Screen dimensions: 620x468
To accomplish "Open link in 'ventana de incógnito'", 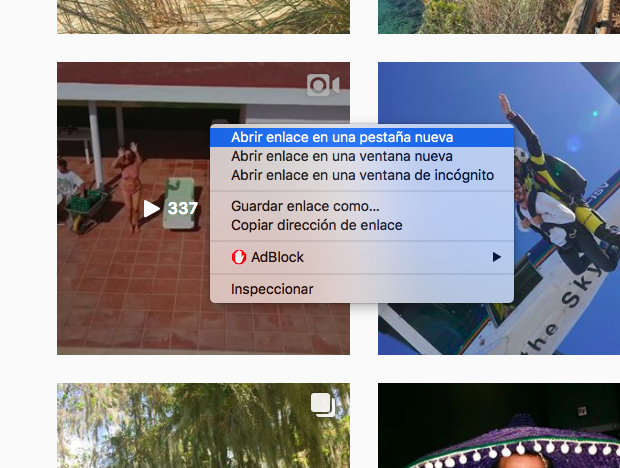I will coord(362,175).
